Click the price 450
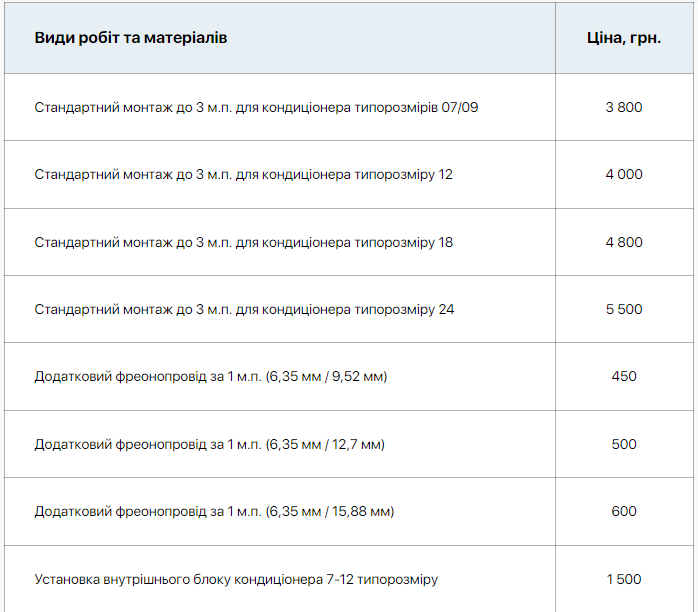 (x=623, y=377)
